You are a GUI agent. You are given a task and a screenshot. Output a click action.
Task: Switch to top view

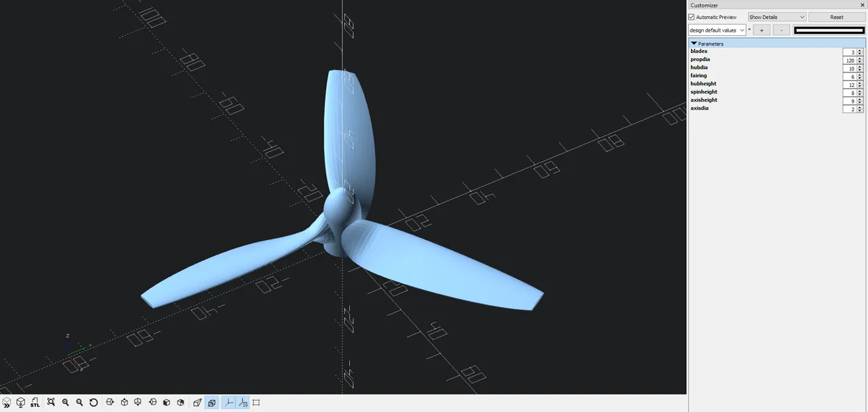124,402
